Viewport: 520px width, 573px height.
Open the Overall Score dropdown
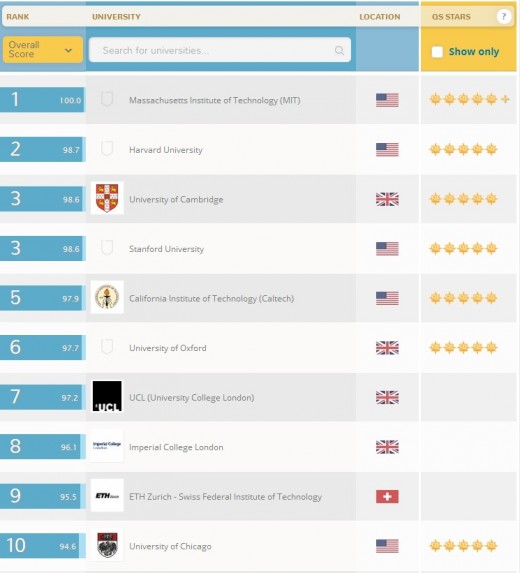42,49
